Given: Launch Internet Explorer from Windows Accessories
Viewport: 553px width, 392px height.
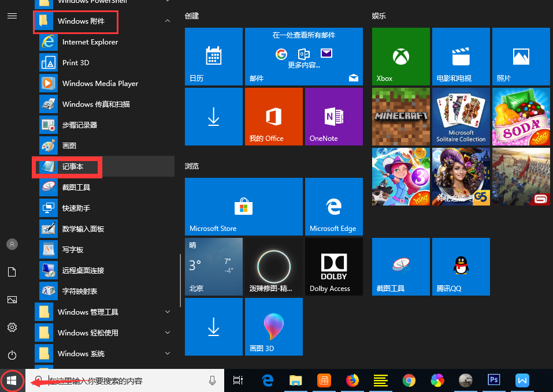Looking at the screenshot, I should (x=90, y=42).
